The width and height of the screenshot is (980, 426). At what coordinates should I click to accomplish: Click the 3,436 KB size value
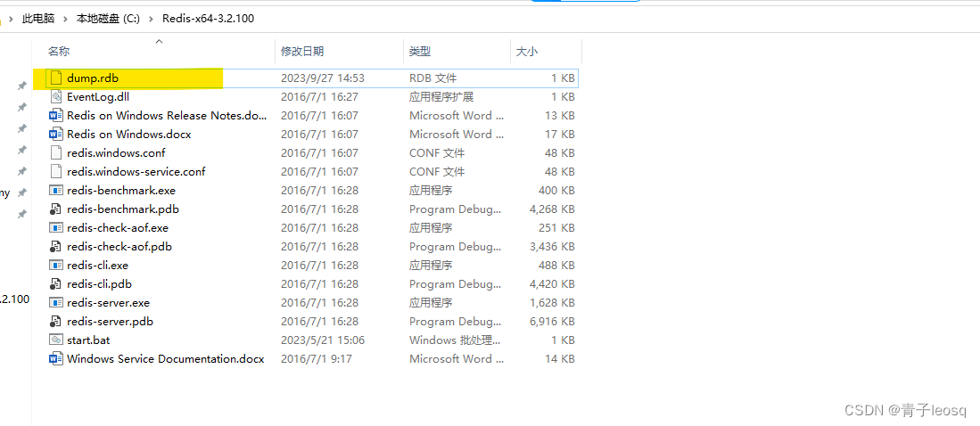pyautogui.click(x=552, y=247)
